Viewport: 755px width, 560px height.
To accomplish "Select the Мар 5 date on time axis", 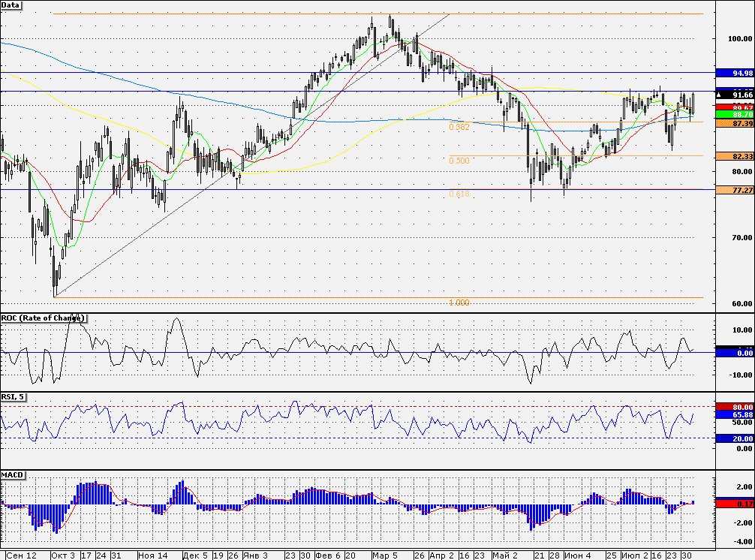I will 385,555.
